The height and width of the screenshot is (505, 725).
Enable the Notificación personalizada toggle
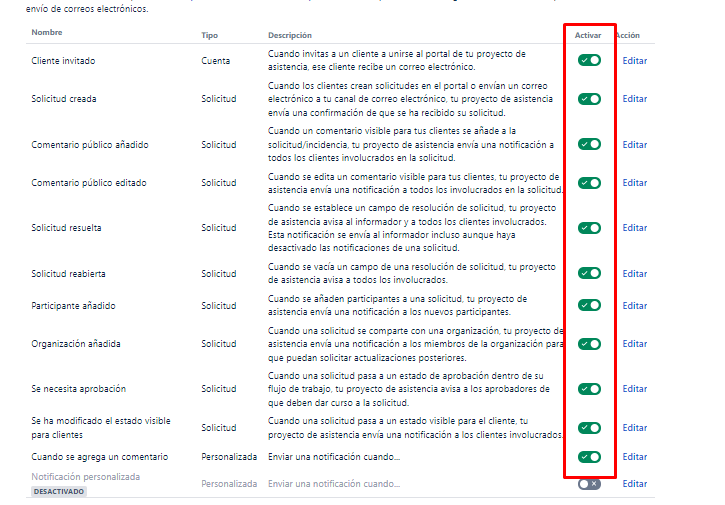pos(589,484)
